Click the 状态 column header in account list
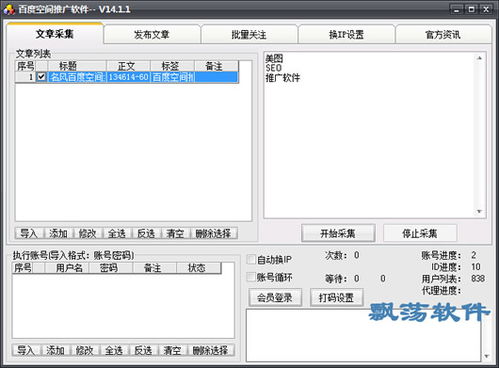 coord(199,267)
